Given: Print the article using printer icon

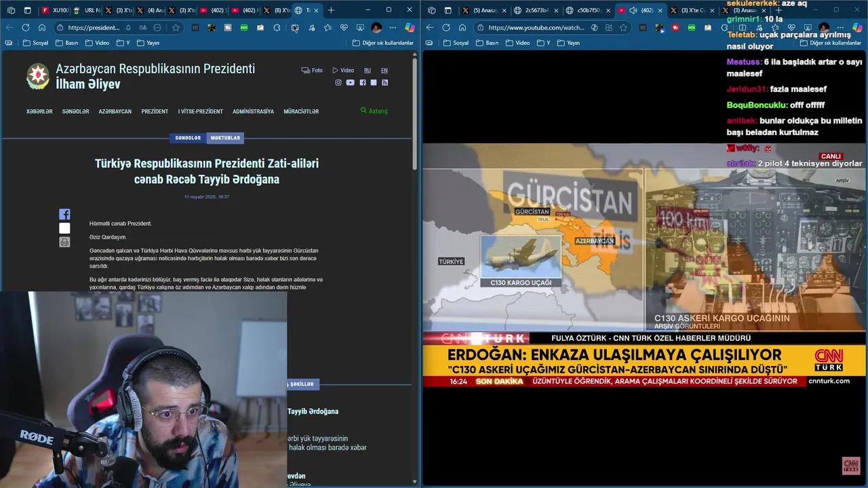Looking at the screenshot, I should pos(64,242).
